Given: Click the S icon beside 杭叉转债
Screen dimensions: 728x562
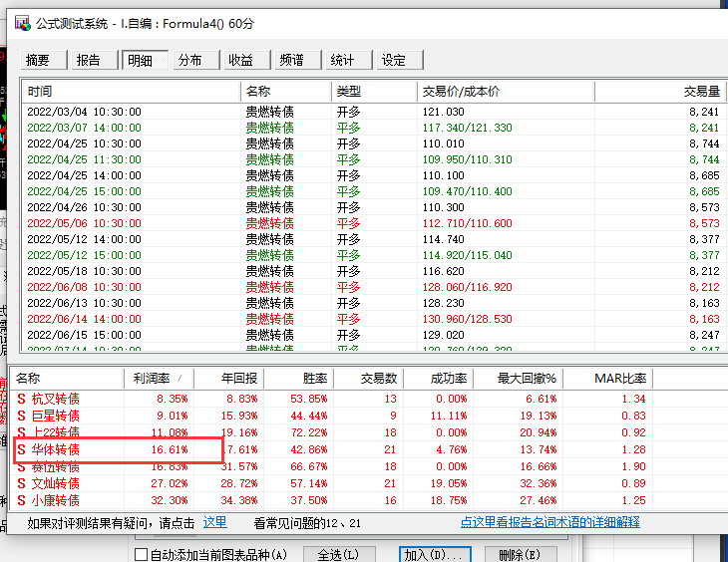Looking at the screenshot, I should tap(21, 400).
